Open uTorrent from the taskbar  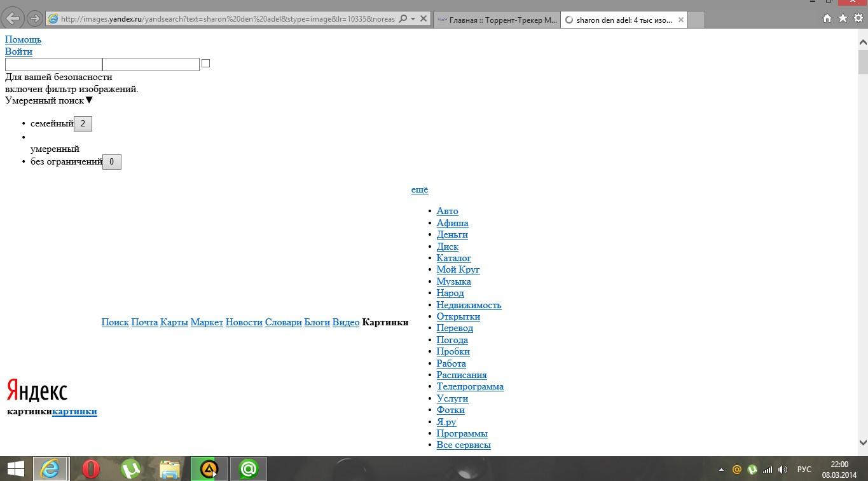pyautogui.click(x=130, y=469)
